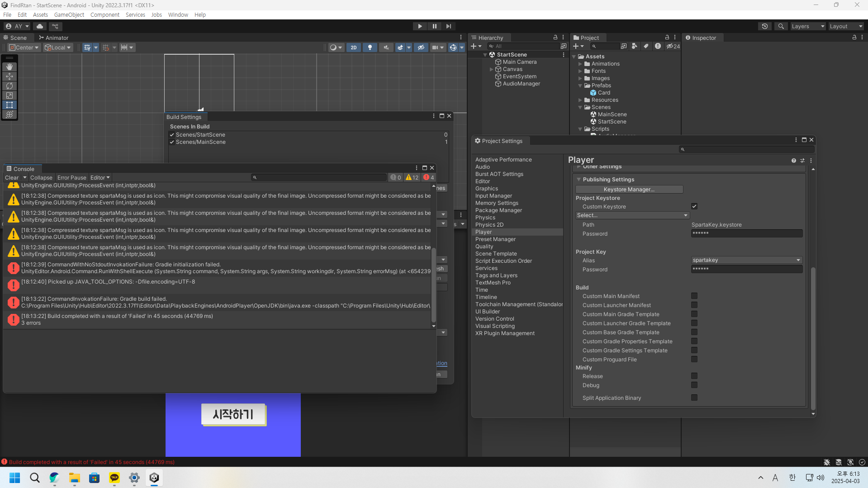Open the Local handle rotation dropdown
Image resolution: width=868 pixels, height=488 pixels.
pos(57,47)
